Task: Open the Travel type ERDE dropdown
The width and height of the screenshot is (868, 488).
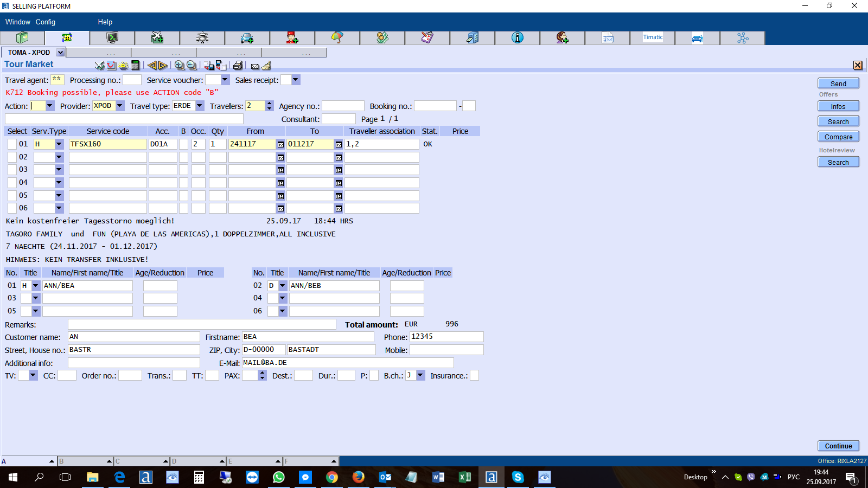Action: (200, 106)
